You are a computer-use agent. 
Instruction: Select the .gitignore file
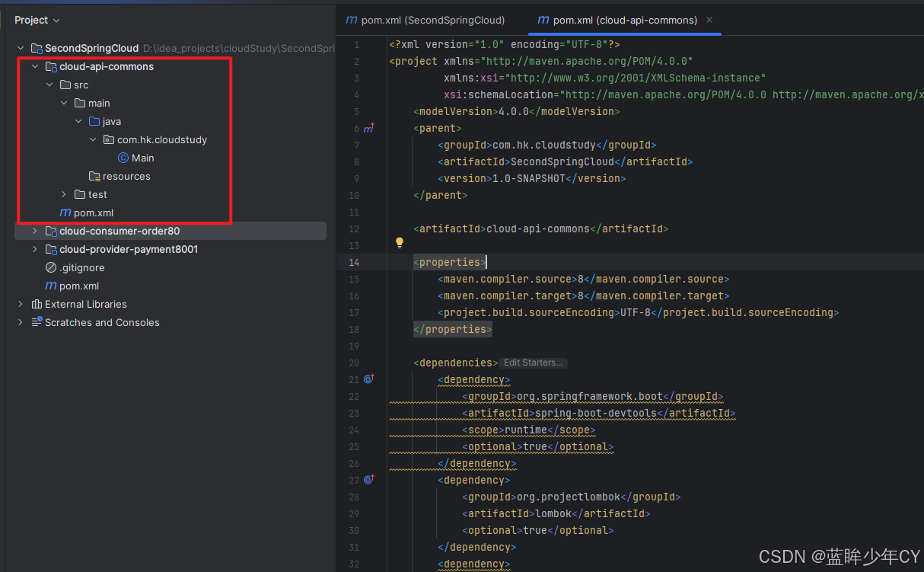82,267
